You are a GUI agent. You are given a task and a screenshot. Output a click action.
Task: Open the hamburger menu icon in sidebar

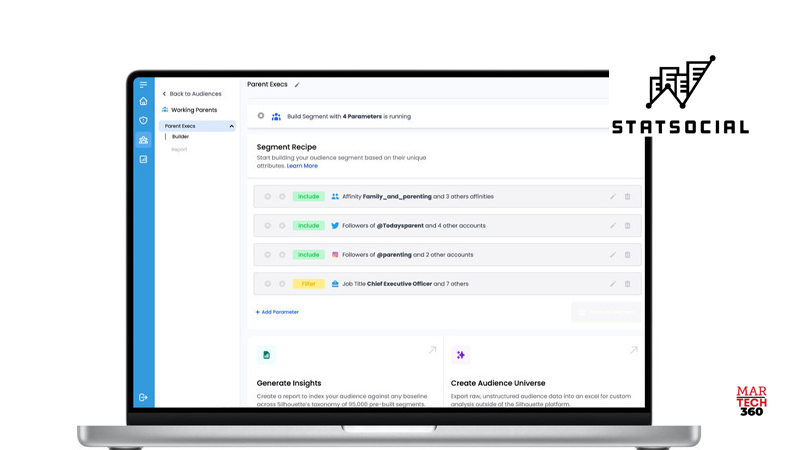[143, 85]
